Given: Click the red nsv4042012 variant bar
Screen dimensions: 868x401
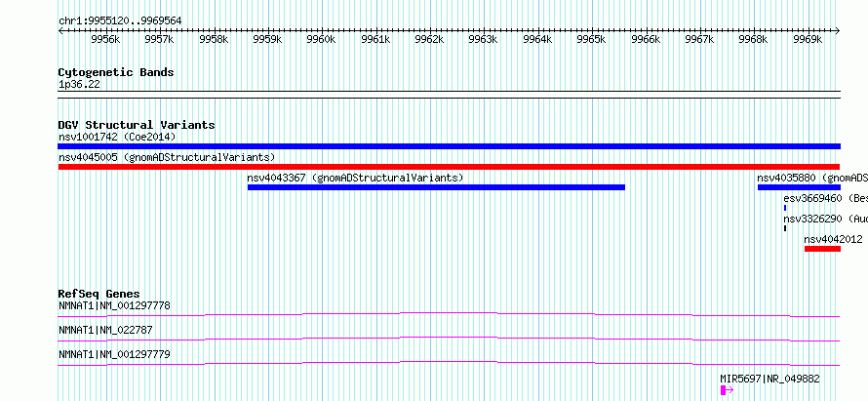Looking at the screenshot, I should [x=822, y=249].
